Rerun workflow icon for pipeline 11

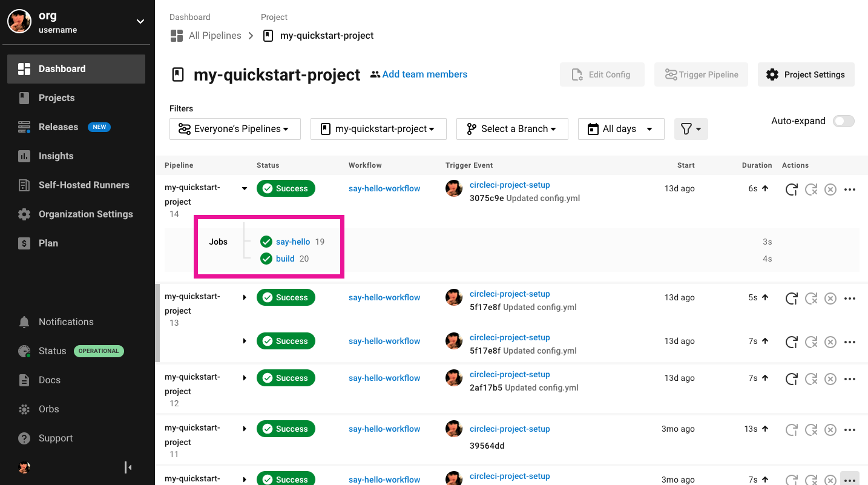point(791,430)
